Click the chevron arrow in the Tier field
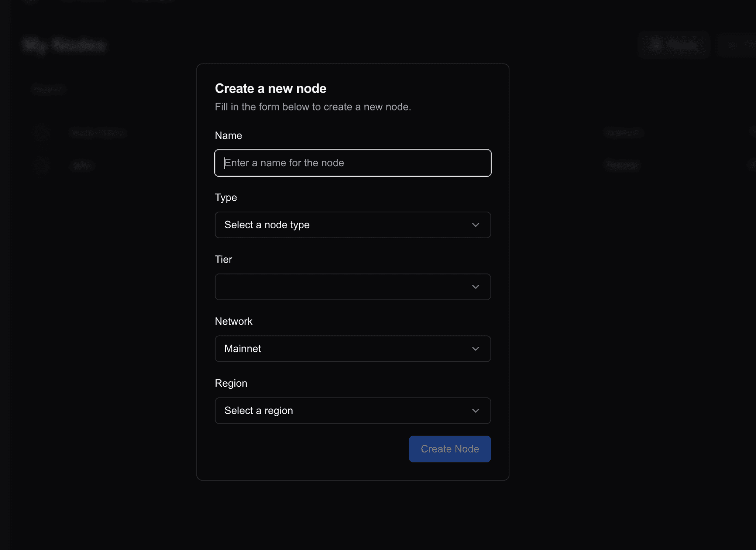This screenshot has height=550, width=756. [x=475, y=287]
